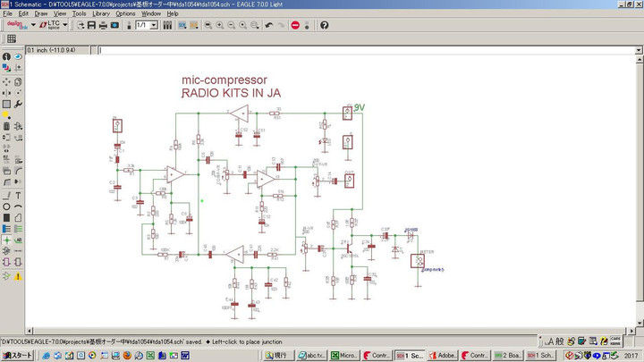Screen dimensions: 644x362
Task: Click the command line input field
Action: click(358, 50)
